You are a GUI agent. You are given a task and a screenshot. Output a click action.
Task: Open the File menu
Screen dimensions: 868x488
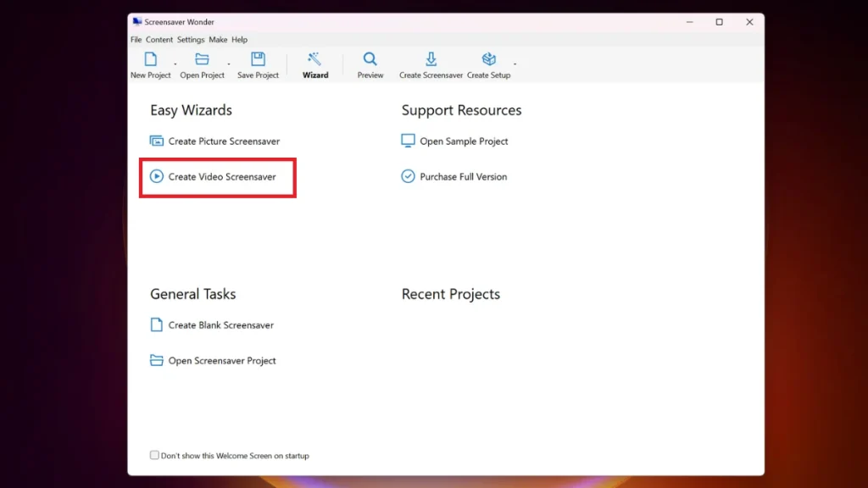(136, 40)
